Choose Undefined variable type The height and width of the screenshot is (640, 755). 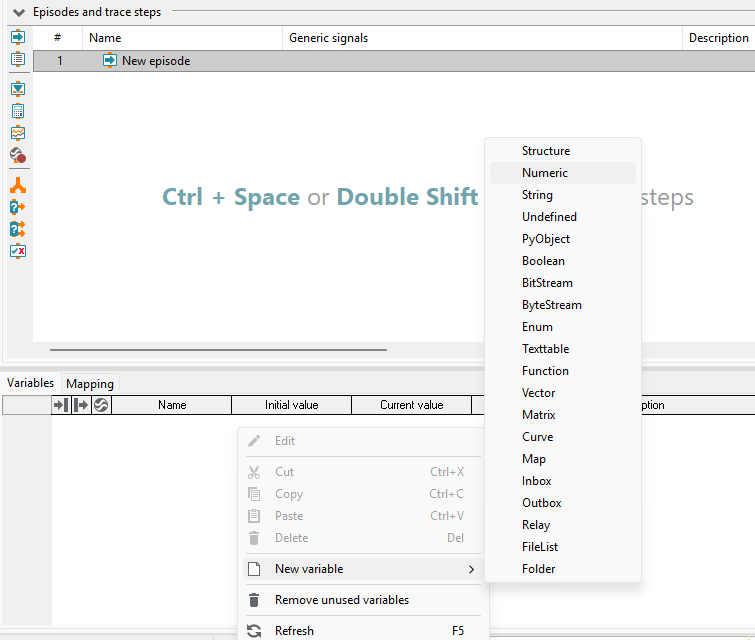562,217
